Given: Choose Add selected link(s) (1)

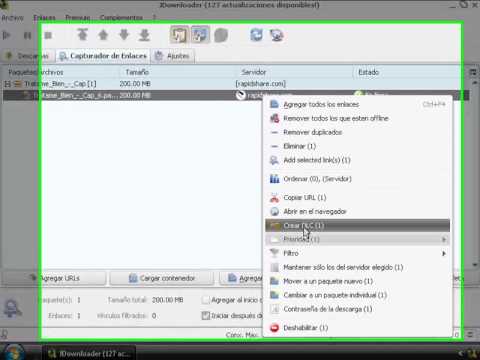Looking at the screenshot, I should click(x=357, y=160).
